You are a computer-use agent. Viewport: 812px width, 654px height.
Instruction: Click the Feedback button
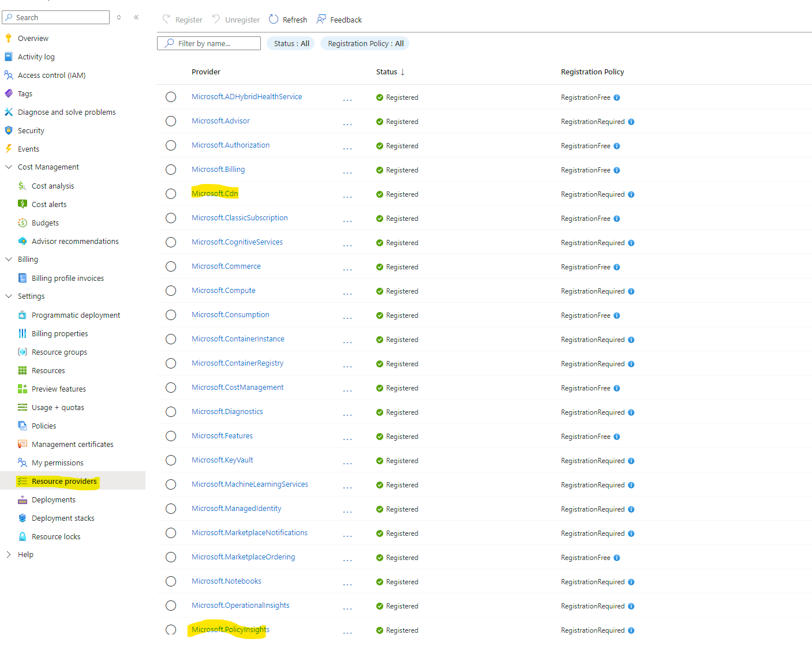(339, 20)
